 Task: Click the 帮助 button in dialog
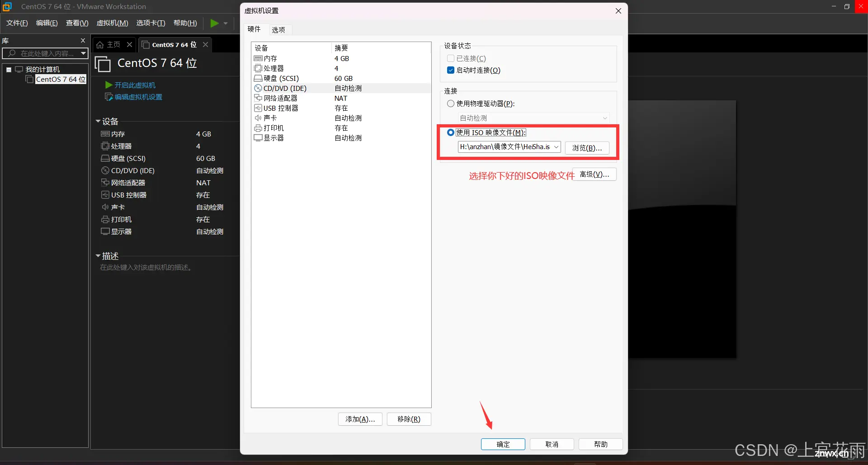point(601,444)
